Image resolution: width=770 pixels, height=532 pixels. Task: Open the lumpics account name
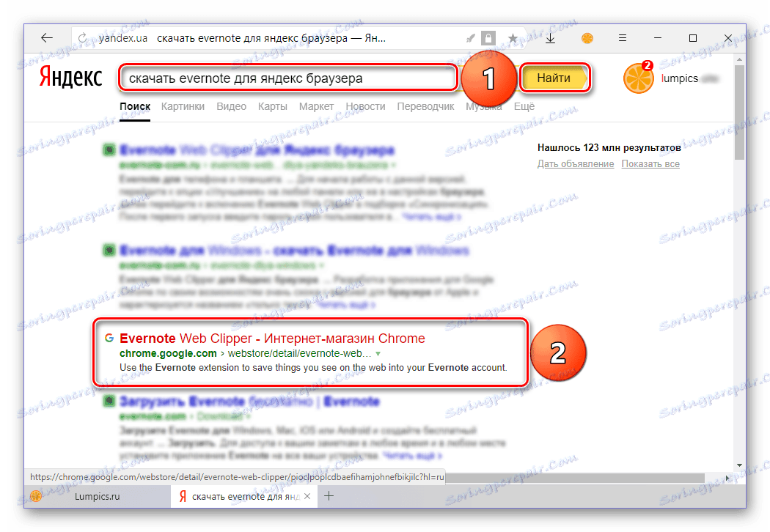click(x=680, y=78)
